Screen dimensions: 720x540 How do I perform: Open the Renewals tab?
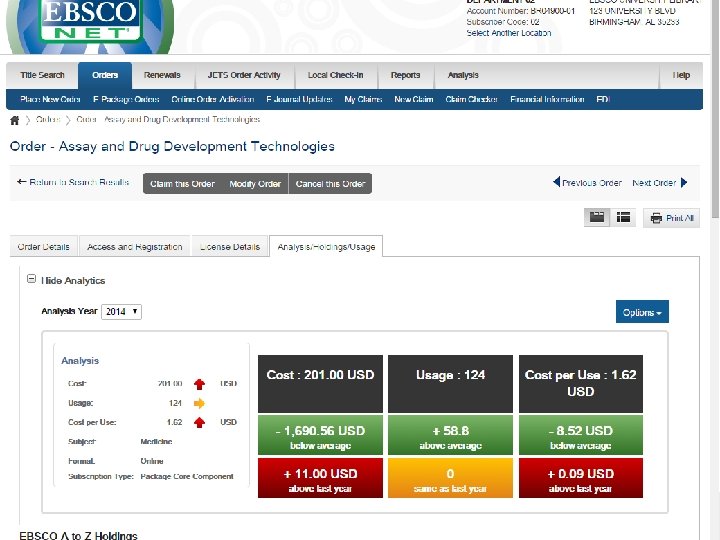pos(162,75)
